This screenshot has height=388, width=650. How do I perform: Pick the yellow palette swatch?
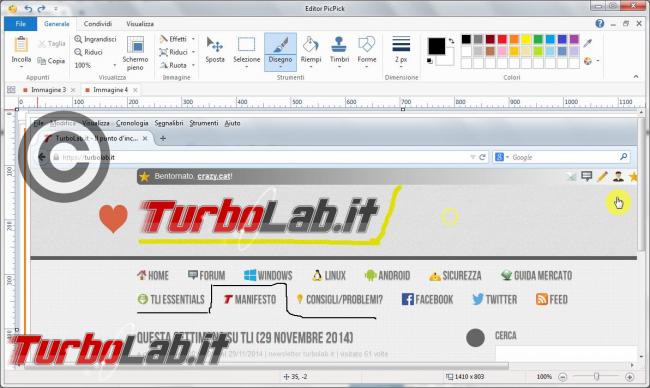point(526,39)
